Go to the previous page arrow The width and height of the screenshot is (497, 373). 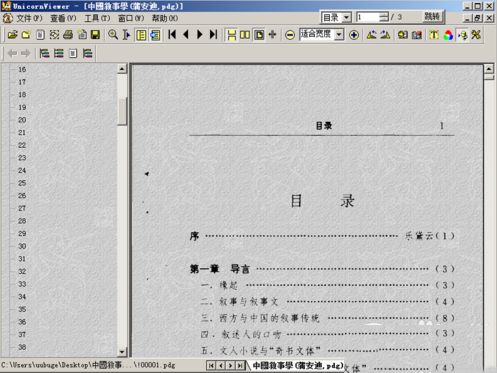[x=186, y=35]
